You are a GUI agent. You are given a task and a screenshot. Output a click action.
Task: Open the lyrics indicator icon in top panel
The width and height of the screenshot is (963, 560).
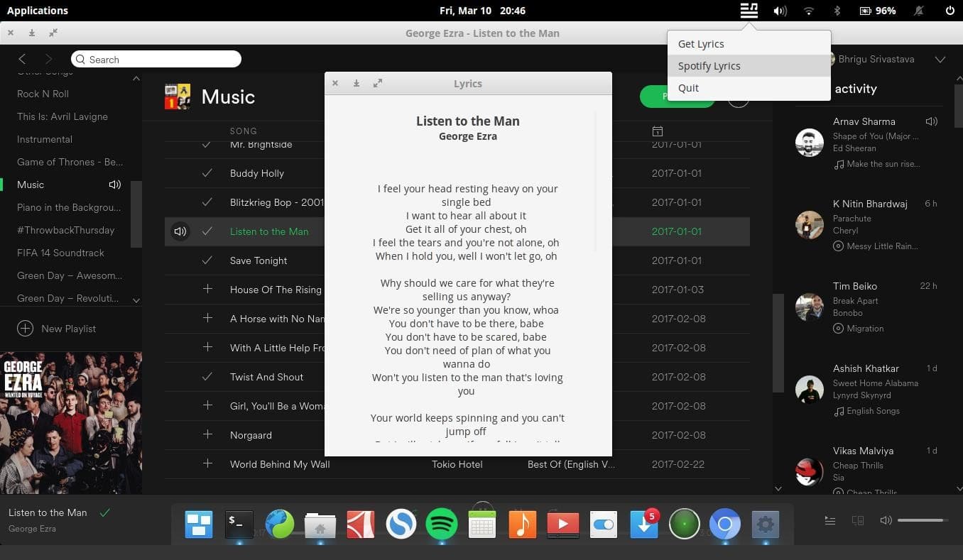[749, 11]
